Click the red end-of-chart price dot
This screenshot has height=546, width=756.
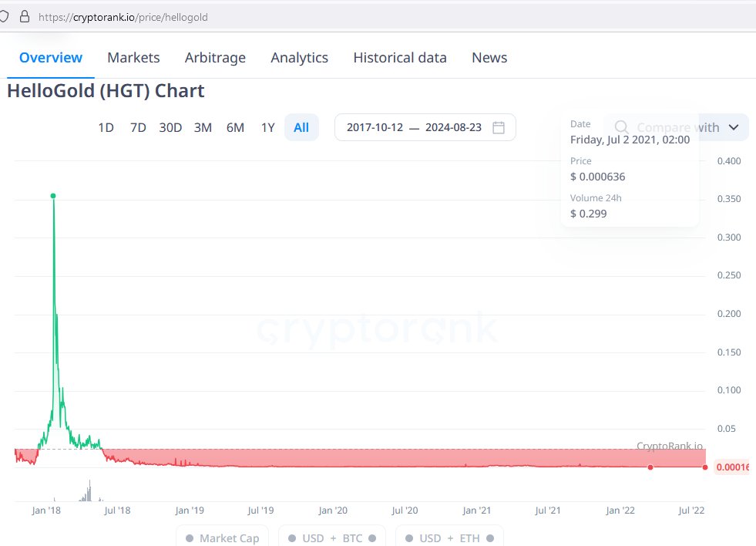pyautogui.click(x=705, y=467)
